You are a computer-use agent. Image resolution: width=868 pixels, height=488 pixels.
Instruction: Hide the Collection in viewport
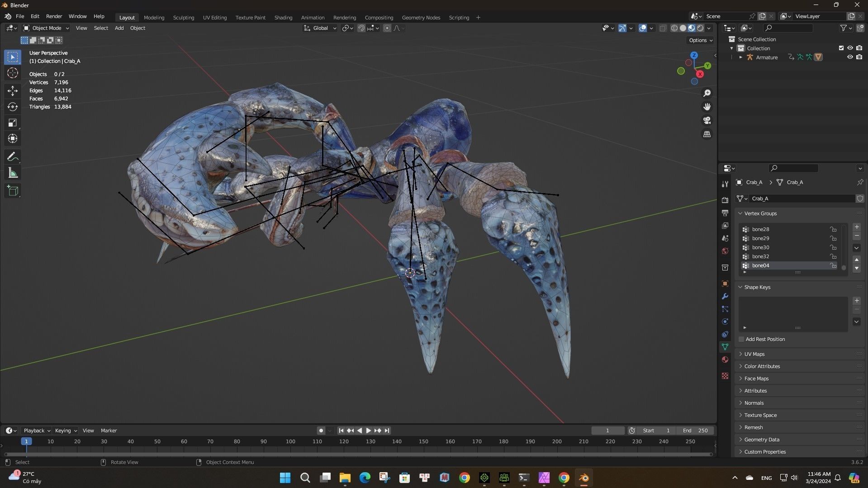[850, 48]
